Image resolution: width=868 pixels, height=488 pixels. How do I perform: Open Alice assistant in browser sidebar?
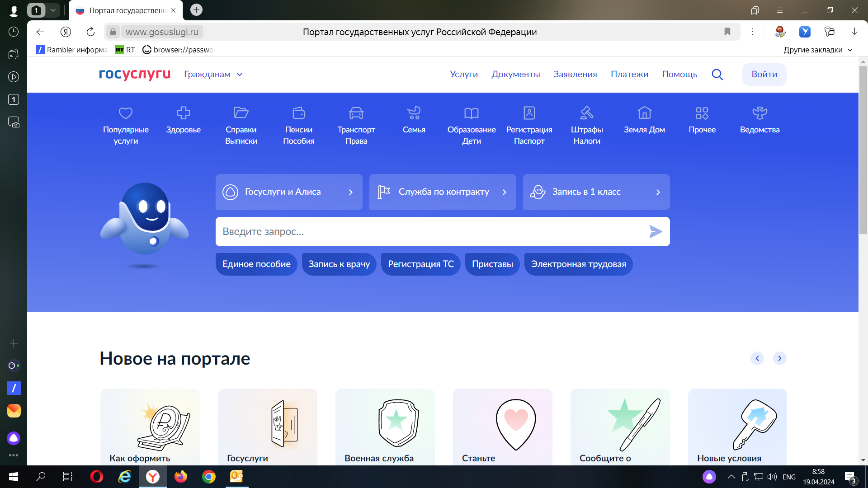click(x=14, y=438)
